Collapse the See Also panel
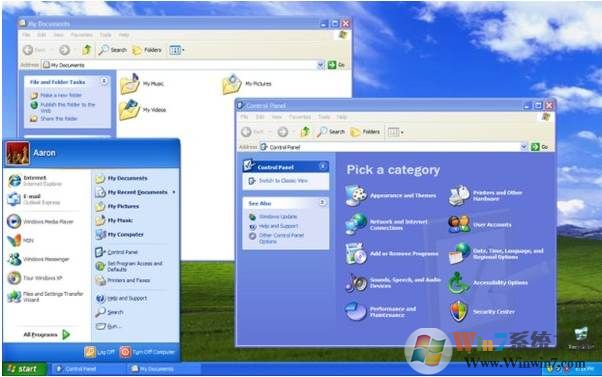This screenshot has height=377, width=602. click(x=322, y=203)
